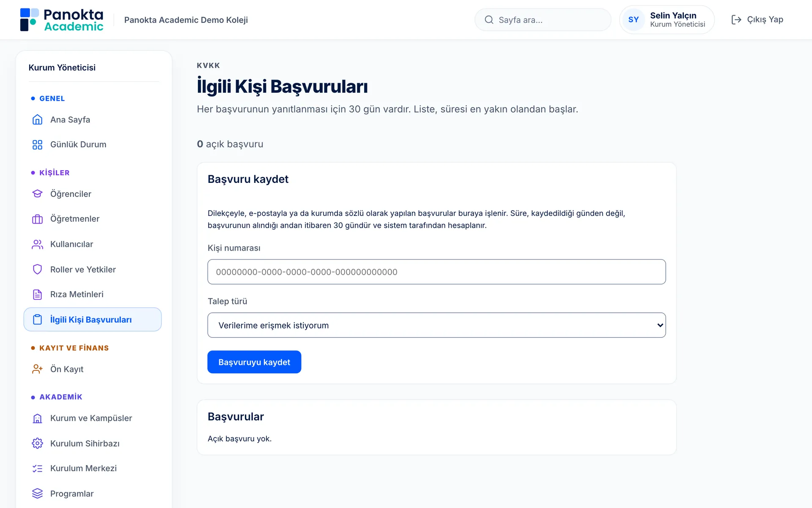Click the Kişi numarası input field
The height and width of the screenshot is (508, 812).
point(436,272)
